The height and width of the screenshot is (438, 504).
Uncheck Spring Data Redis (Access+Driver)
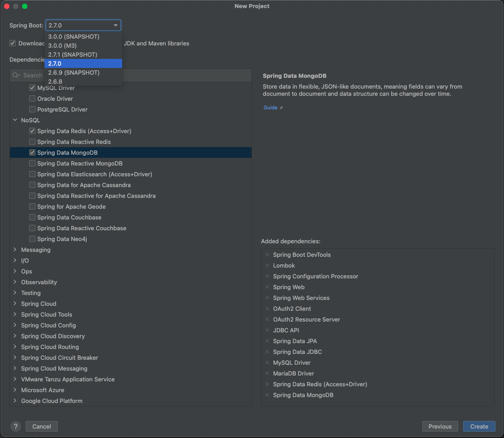pyautogui.click(x=32, y=131)
